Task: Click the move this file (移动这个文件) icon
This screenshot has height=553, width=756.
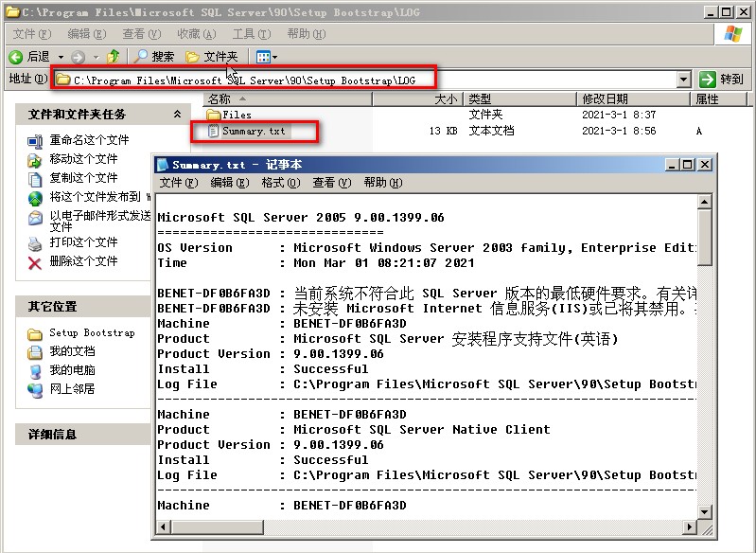Action: point(35,160)
